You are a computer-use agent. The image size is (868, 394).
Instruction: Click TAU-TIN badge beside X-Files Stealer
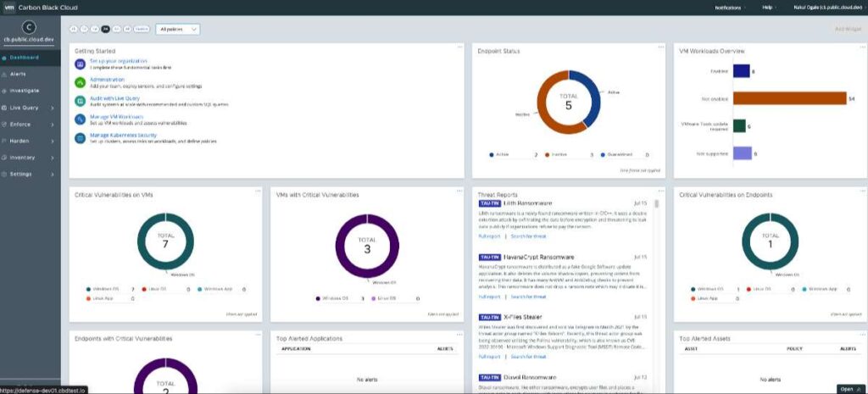pos(489,317)
